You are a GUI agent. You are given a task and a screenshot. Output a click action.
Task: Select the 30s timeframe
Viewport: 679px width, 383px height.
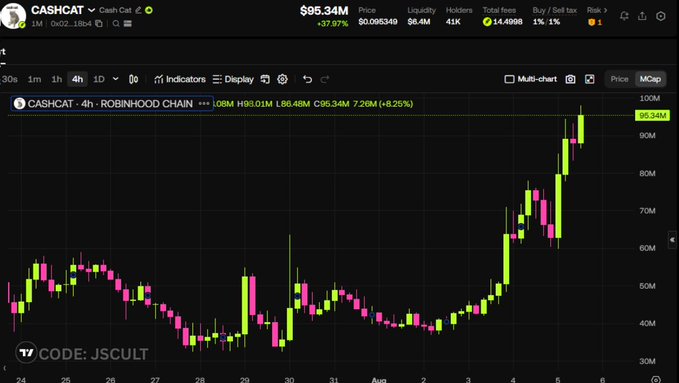(x=10, y=79)
